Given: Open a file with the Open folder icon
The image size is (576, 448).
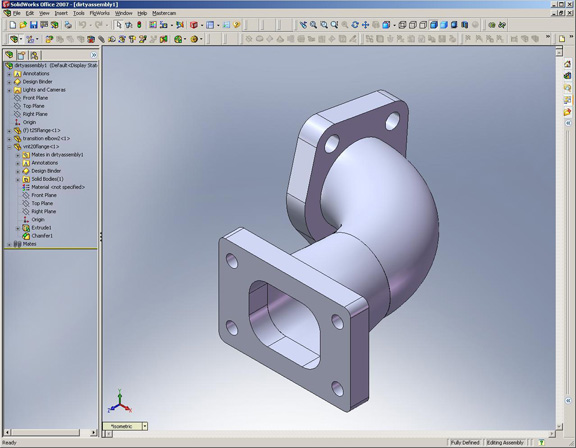Looking at the screenshot, I should 23,25.
